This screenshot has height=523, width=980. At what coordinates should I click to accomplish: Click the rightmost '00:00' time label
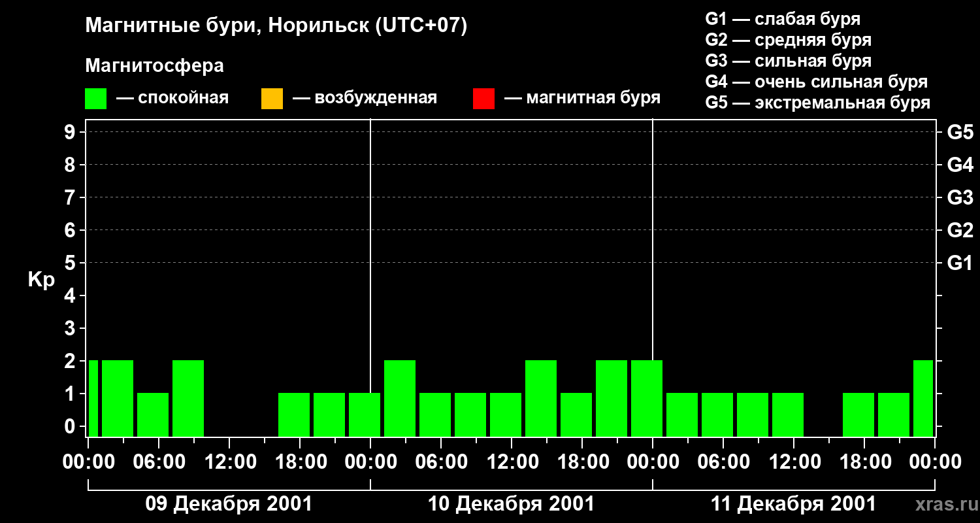(935, 462)
